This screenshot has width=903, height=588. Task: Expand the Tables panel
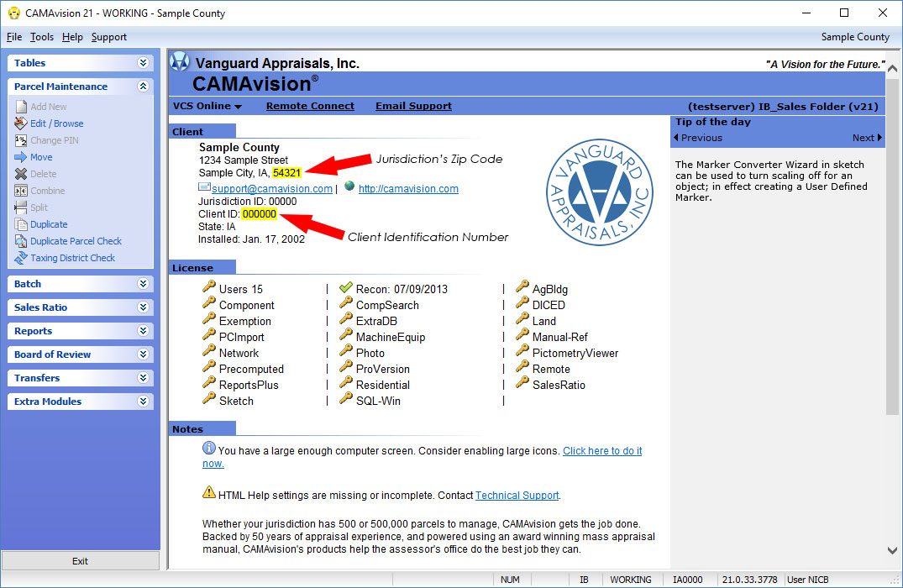click(x=143, y=63)
